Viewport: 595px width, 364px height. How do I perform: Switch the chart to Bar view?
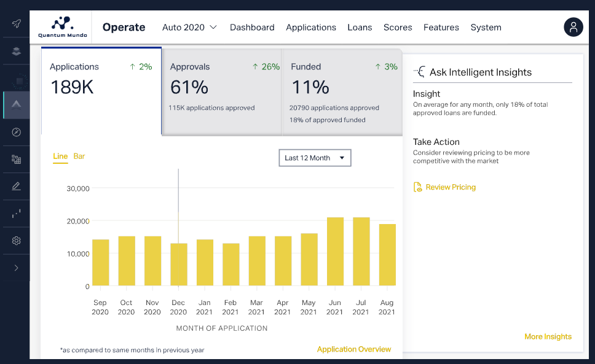79,157
